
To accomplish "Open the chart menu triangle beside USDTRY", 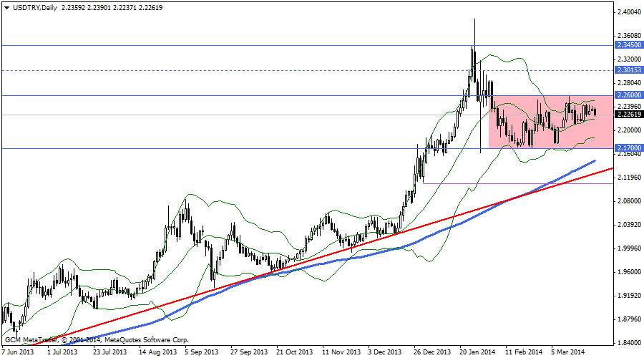I will (x=6, y=8).
